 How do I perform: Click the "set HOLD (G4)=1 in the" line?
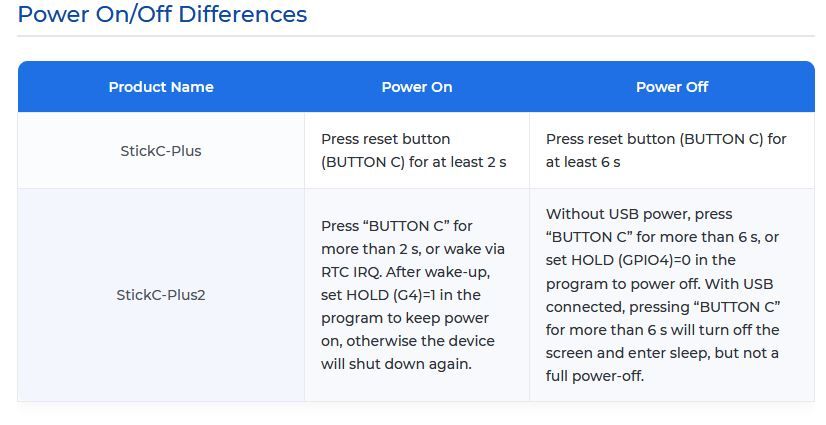(400, 295)
